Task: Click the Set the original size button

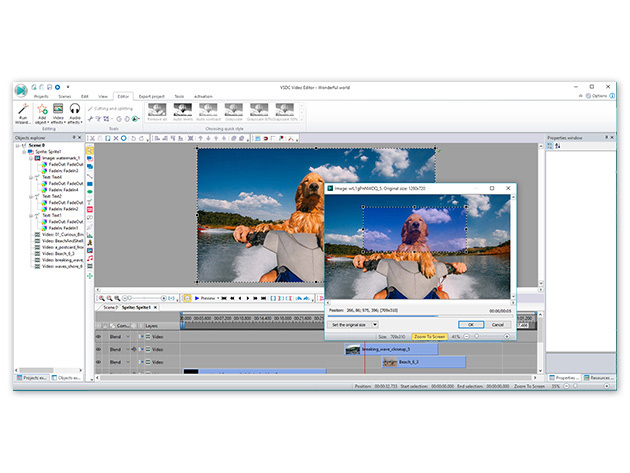Action: (349, 325)
